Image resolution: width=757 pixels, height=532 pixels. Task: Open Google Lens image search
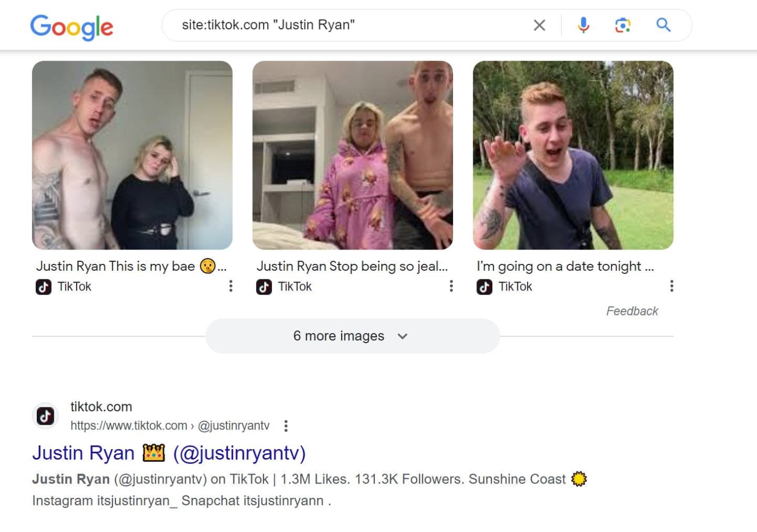(623, 24)
